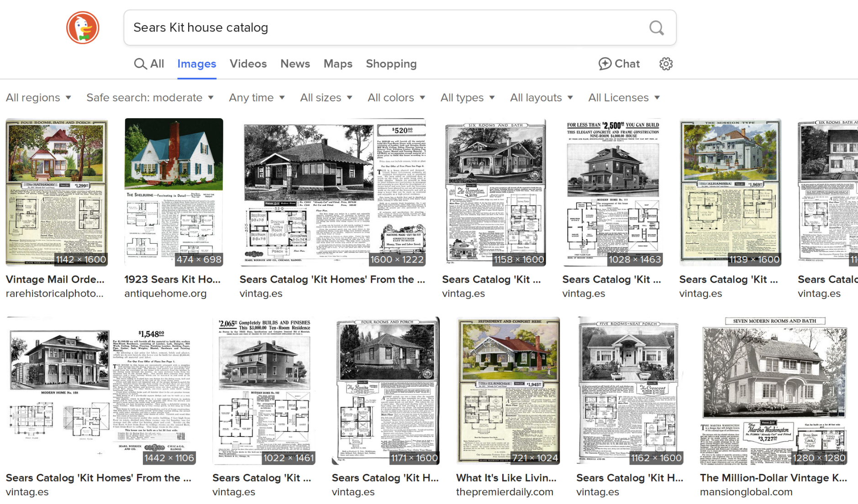
Task: Click the mansionglobal.com source link
Action: (x=746, y=492)
